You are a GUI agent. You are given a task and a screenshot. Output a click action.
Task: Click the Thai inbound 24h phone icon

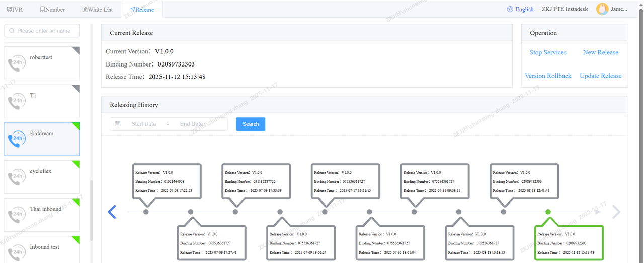[x=18, y=215]
